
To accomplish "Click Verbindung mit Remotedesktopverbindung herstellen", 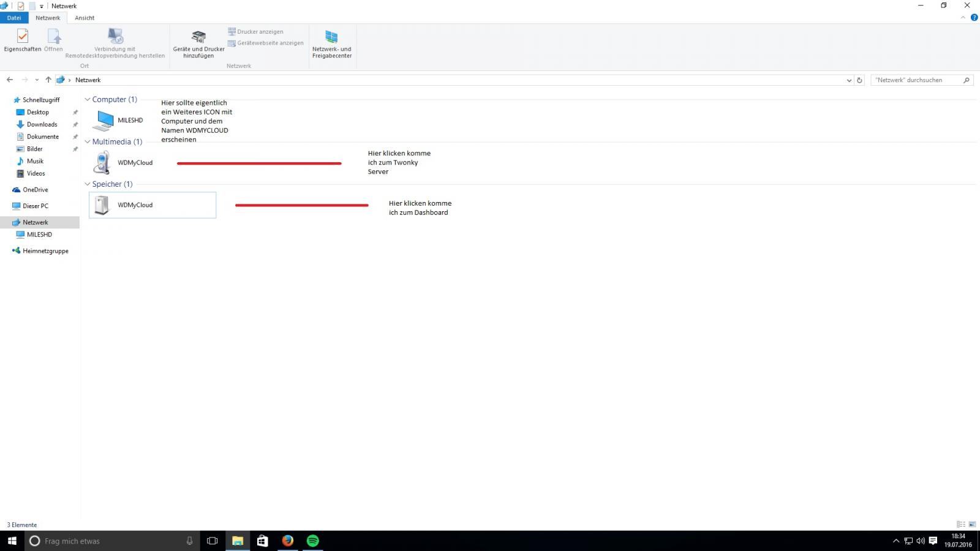I will click(115, 43).
